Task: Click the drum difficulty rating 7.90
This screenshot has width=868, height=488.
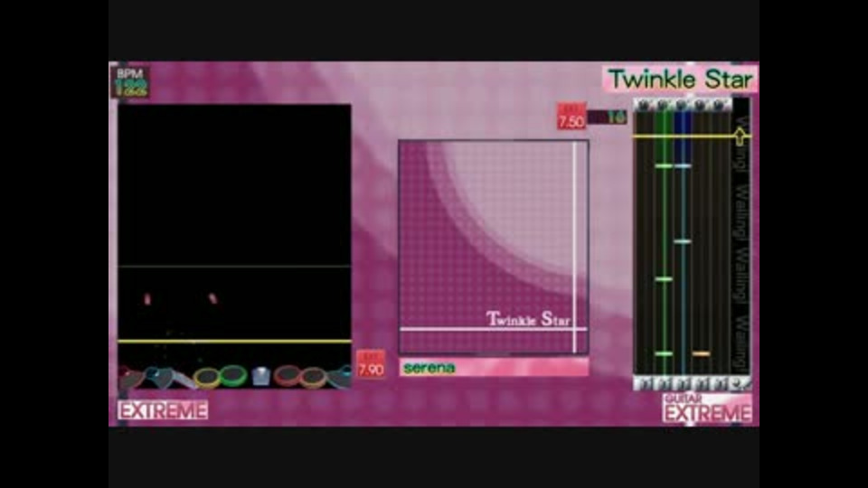Action: click(x=371, y=364)
